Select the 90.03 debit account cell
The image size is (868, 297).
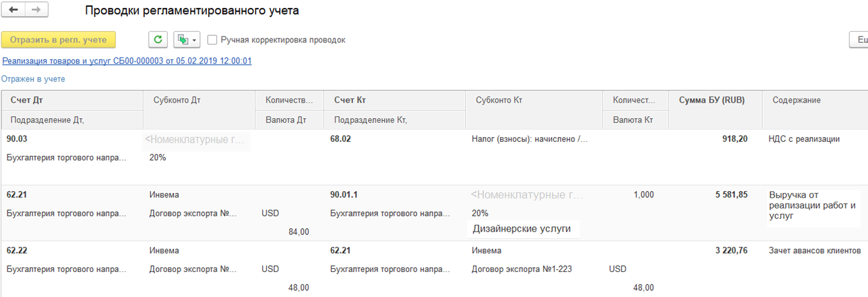[17, 139]
